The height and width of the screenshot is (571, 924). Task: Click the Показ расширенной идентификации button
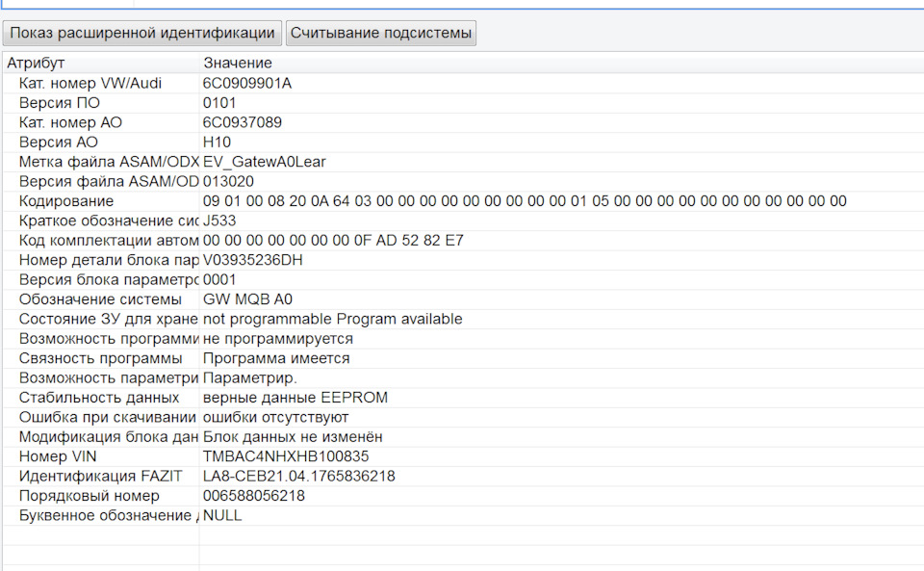tap(142, 33)
